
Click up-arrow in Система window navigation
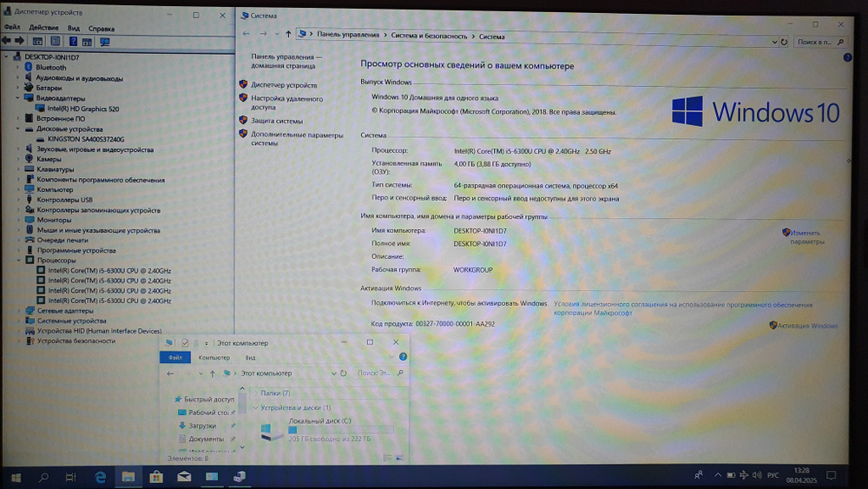(288, 35)
